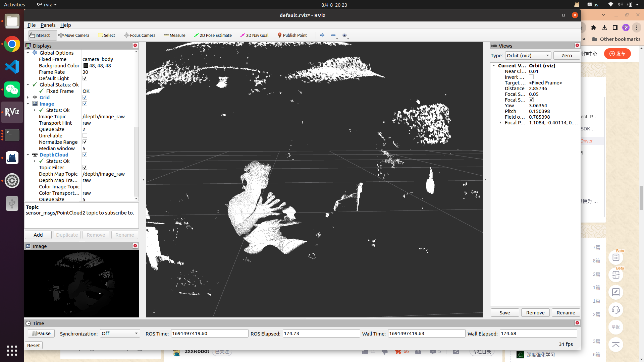Click the Background Color swatch
Screen dimensions: 644x362
(x=86, y=66)
